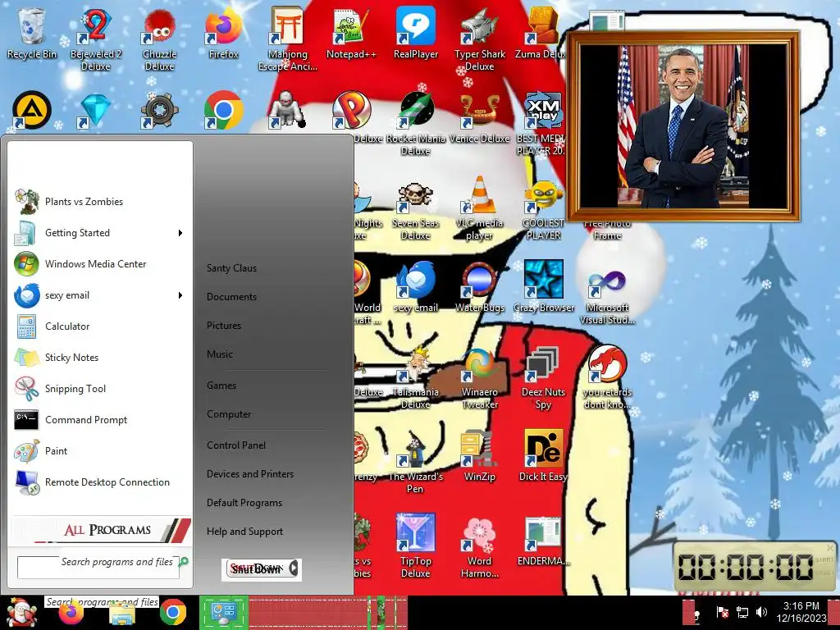Open Control Panel link
This screenshot has height=630, width=840.
point(236,445)
